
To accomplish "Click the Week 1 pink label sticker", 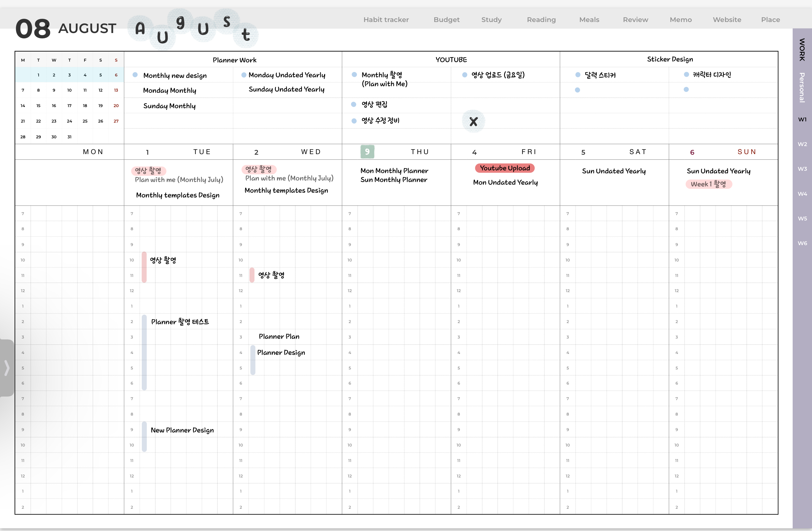I will [x=708, y=184].
